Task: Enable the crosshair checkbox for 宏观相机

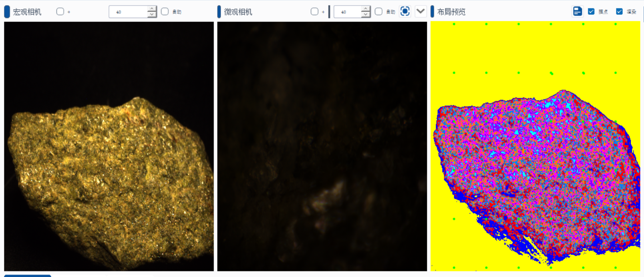Action: point(60,12)
